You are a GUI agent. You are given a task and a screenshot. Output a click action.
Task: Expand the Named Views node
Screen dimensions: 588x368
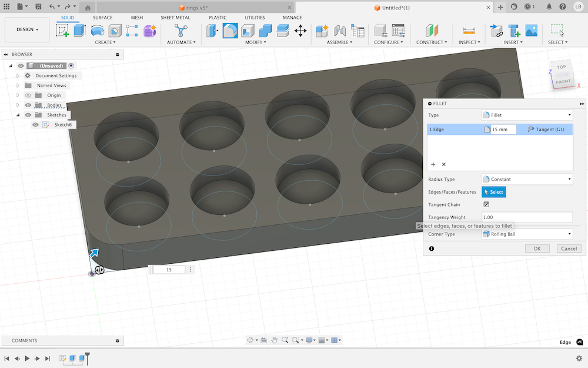(18, 85)
